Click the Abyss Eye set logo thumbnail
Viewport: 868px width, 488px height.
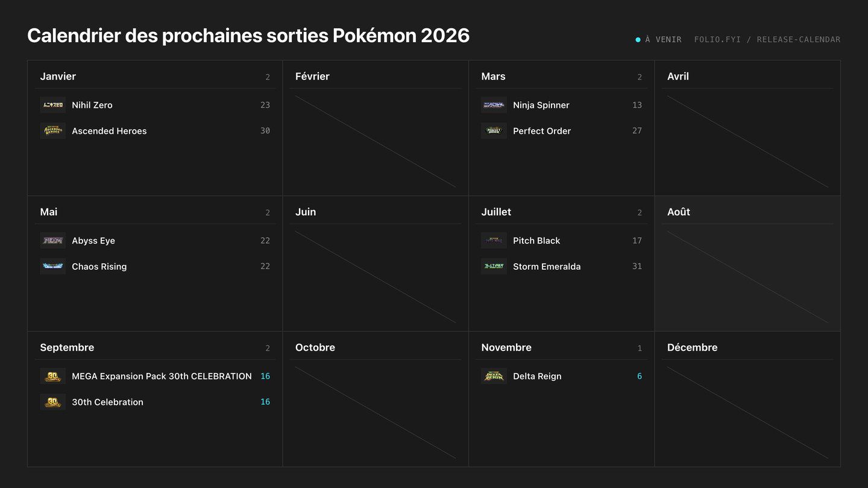53,240
